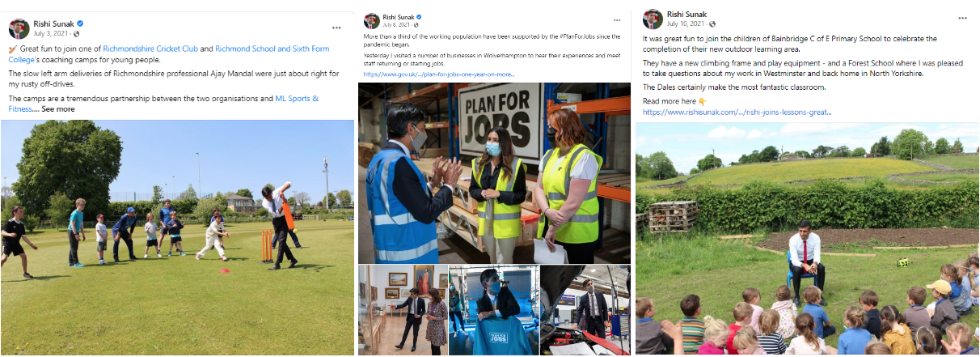Click profile avatar on July 8 post
The height and width of the screenshot is (357, 980).
click(372, 21)
